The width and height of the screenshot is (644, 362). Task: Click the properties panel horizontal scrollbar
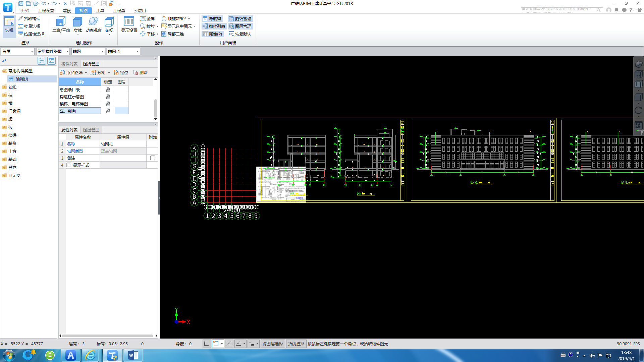(x=107, y=336)
